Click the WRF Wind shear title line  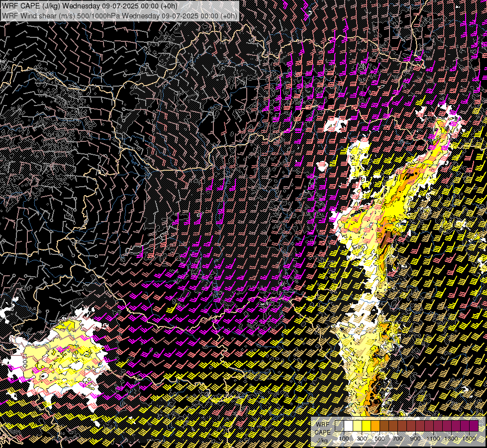(119, 16)
